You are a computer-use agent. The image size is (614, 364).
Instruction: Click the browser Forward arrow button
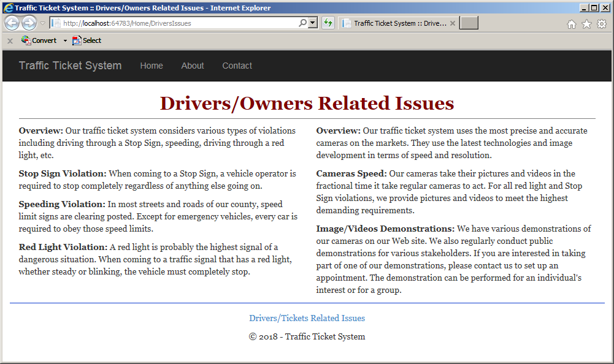(x=29, y=23)
